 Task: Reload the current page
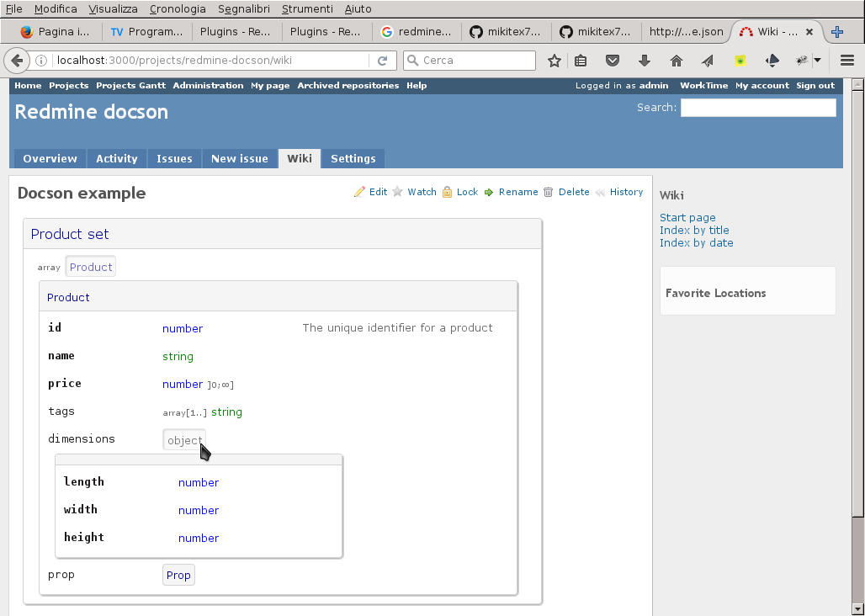382,60
